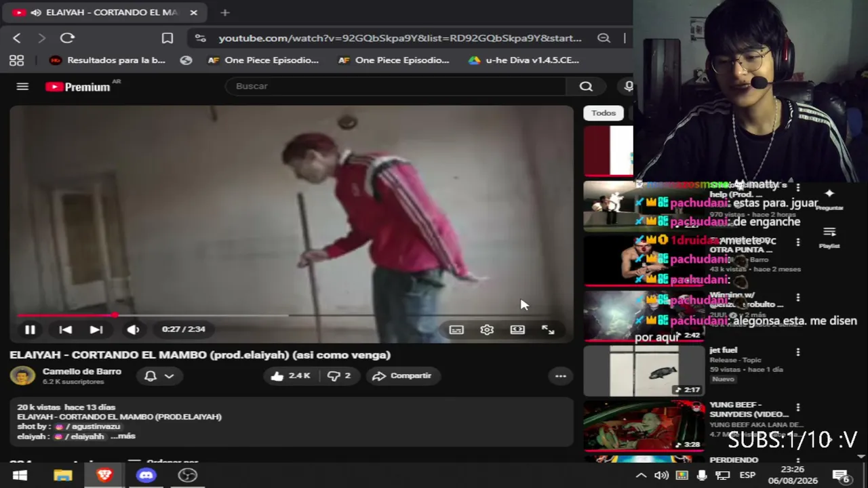Click the YouTube search magnifier button
Screen dimensions: 868x488
pos(586,86)
